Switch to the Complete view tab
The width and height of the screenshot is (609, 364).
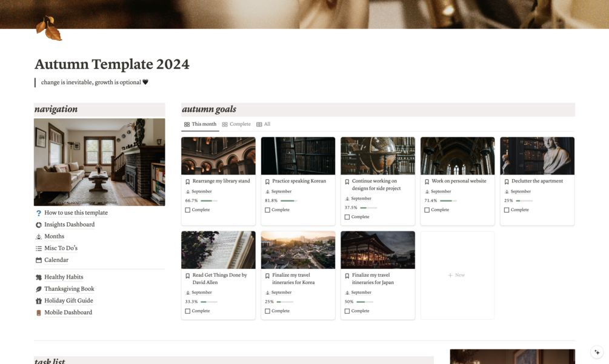[236, 124]
